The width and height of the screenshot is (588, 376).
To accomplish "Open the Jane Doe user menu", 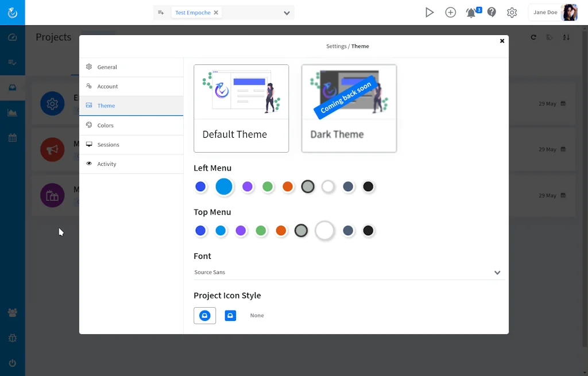I will (x=554, y=13).
